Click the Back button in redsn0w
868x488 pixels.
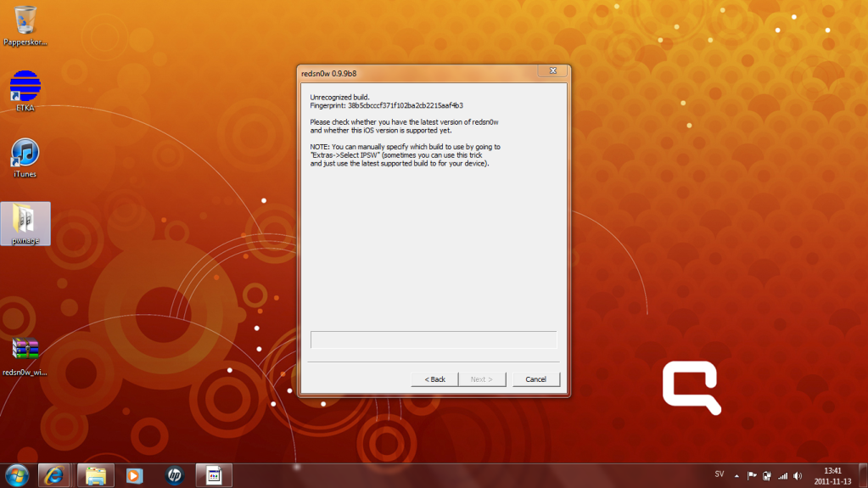coord(434,379)
